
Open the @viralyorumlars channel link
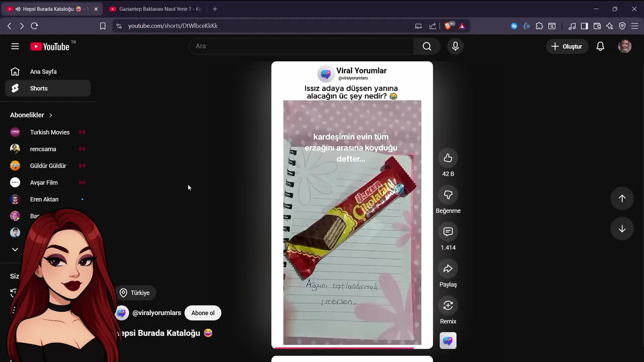pyautogui.click(x=156, y=313)
